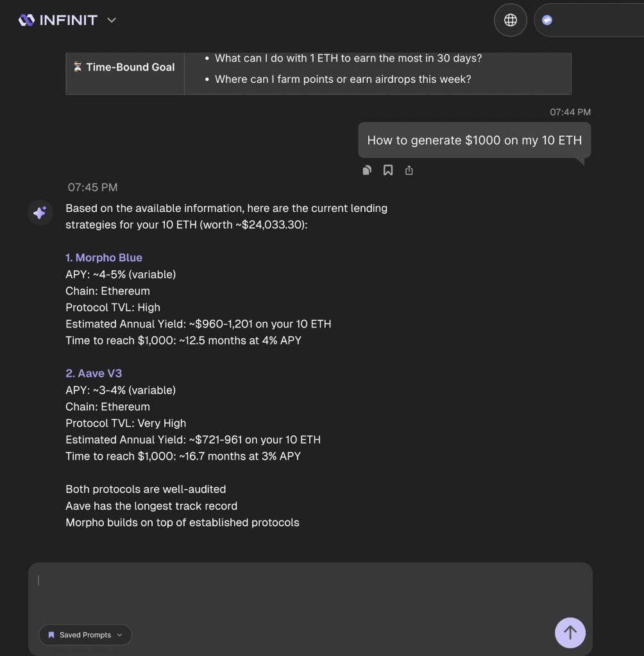
Task: Share the prompt using share icon
Action: pyautogui.click(x=409, y=170)
